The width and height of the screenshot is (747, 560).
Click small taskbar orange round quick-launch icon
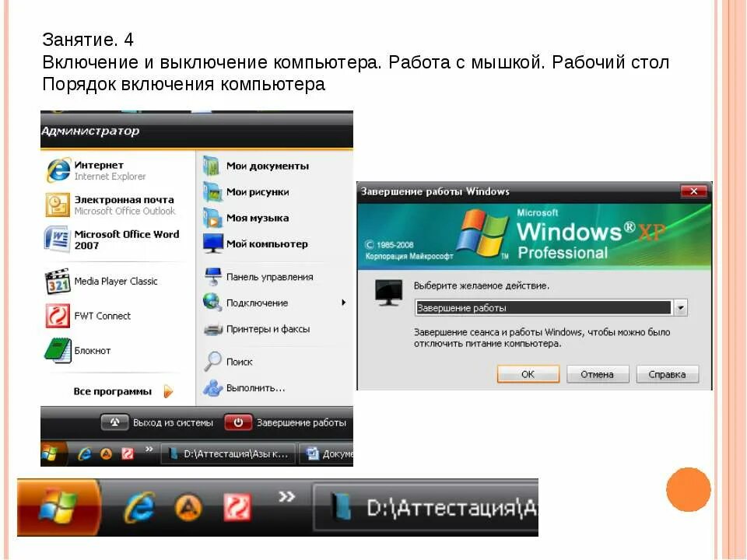[106, 453]
